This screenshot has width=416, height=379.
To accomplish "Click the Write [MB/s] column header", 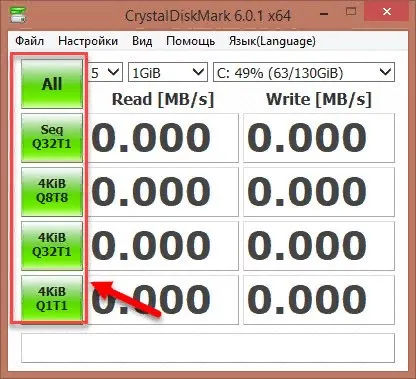I will pyautogui.click(x=319, y=99).
